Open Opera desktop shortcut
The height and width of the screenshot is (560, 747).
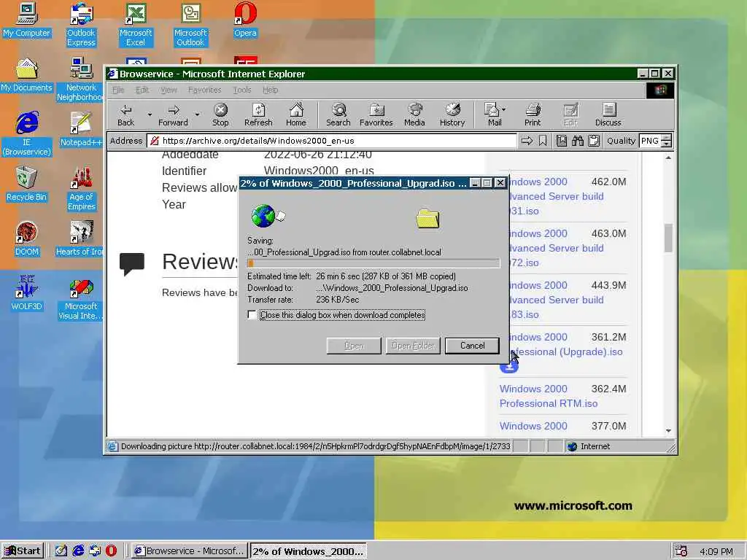(245, 20)
